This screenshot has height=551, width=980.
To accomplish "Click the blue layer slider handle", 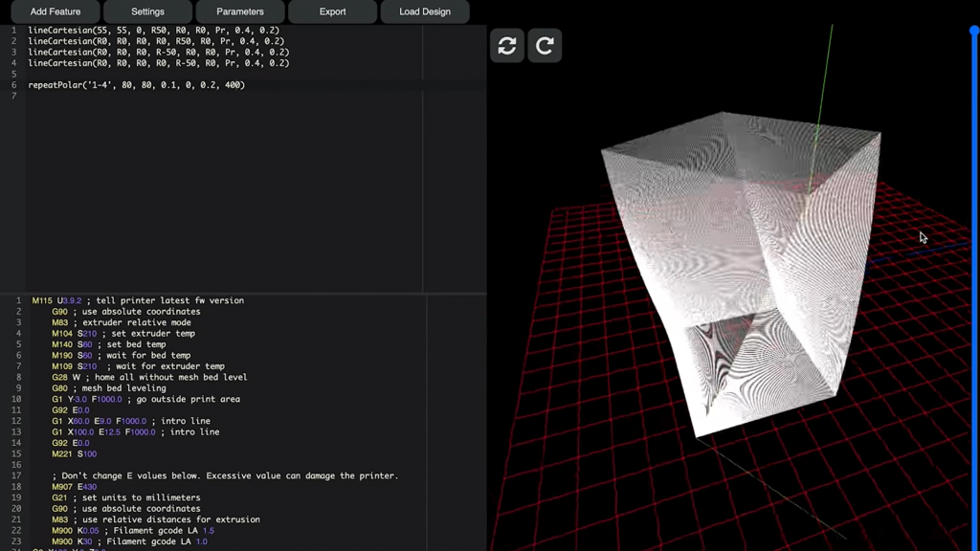I will (974, 31).
